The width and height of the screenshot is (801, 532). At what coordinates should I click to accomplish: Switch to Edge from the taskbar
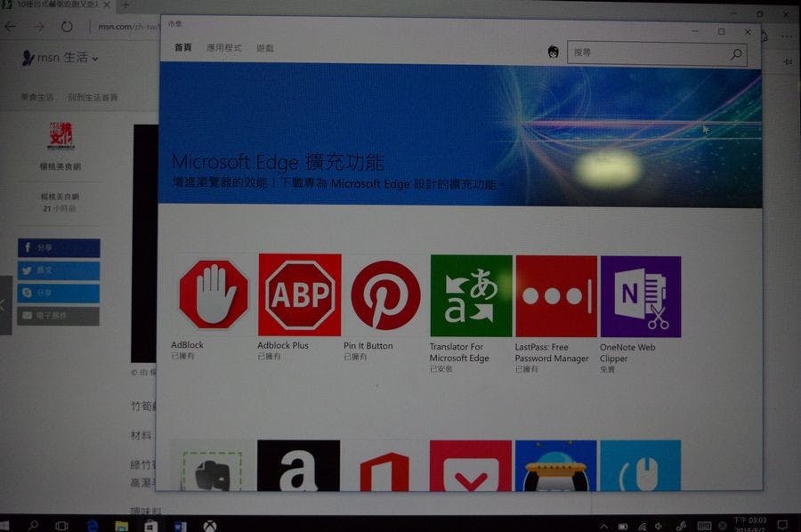(x=93, y=526)
